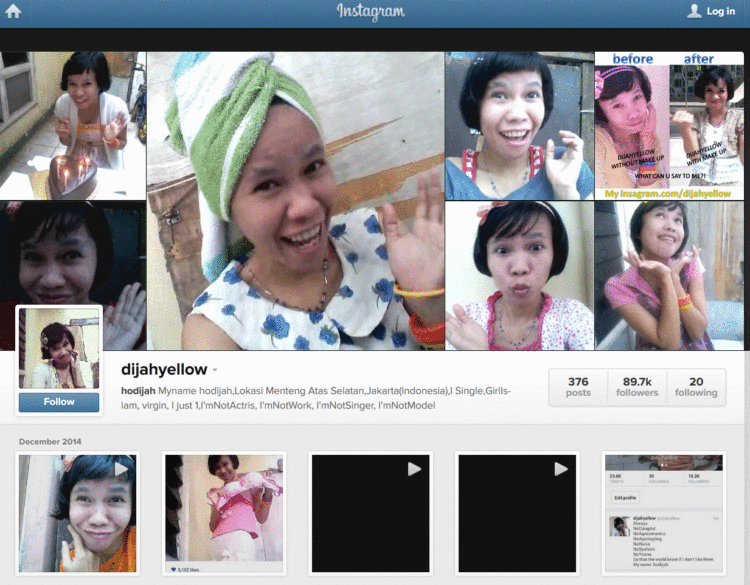The height and width of the screenshot is (585, 750).
Task: Open the 20 following list
Action: (696, 387)
